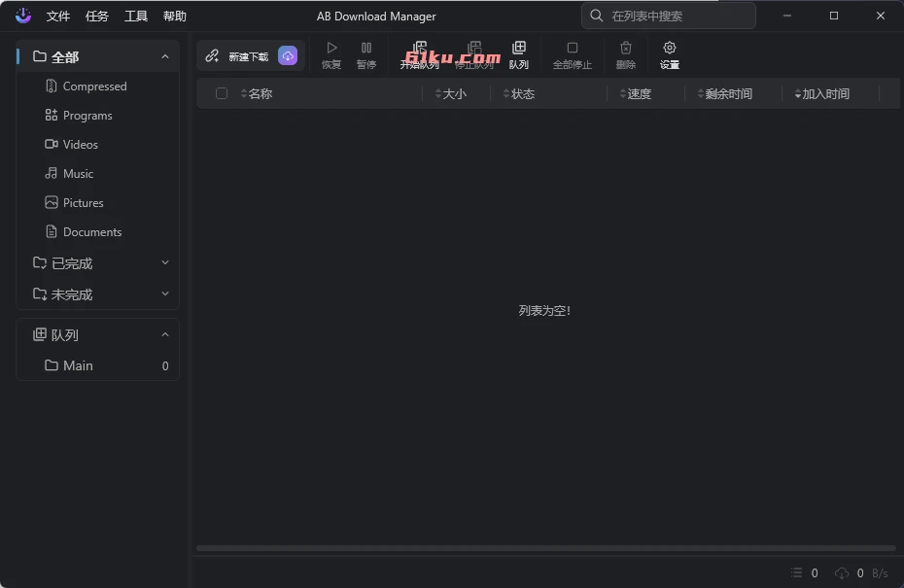
Task: Click the 在列表中搜索 search field
Action: coord(668,16)
